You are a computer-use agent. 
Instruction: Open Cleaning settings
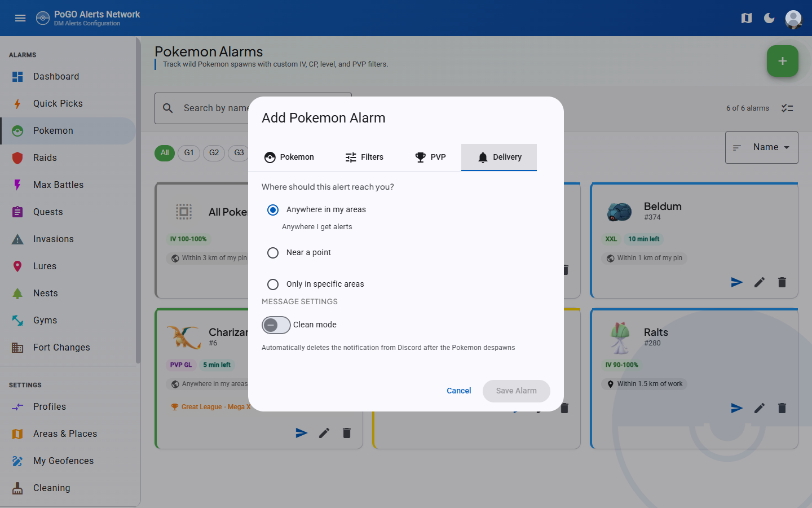68,488
